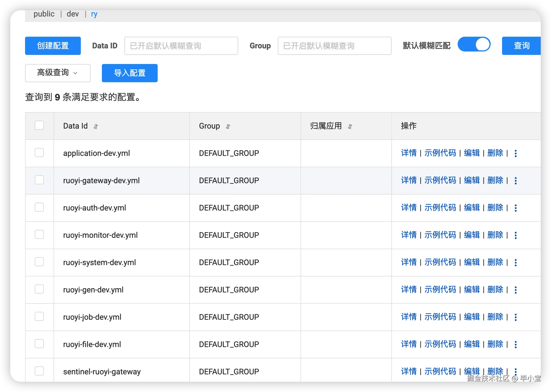Click the 创建配置 button
Viewport: 551px width, 392px height.
point(53,46)
